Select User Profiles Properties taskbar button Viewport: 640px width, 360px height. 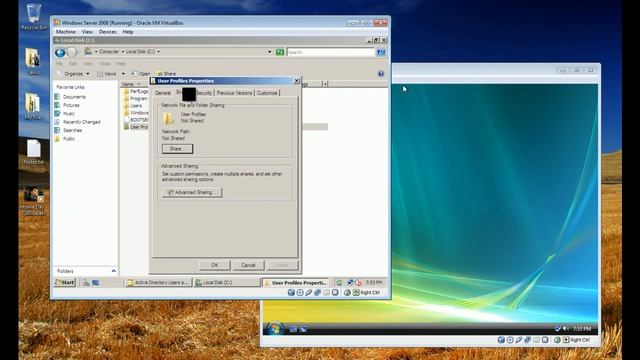(296, 282)
